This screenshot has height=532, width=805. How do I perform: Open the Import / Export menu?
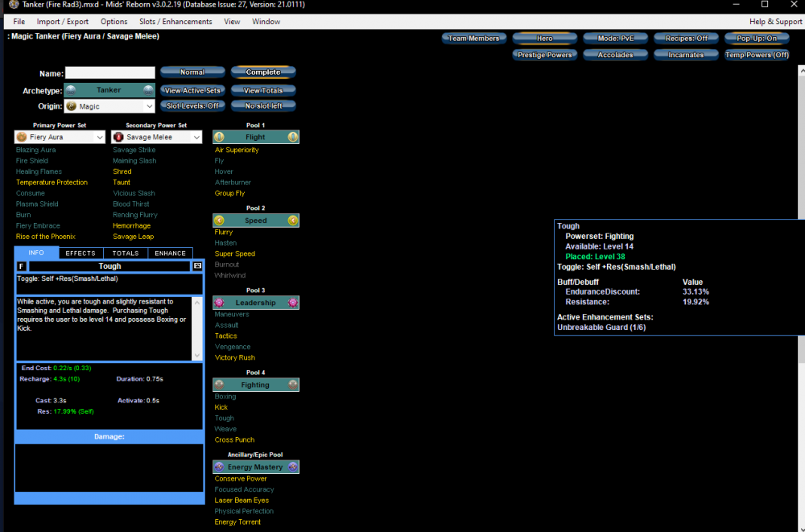(63, 22)
